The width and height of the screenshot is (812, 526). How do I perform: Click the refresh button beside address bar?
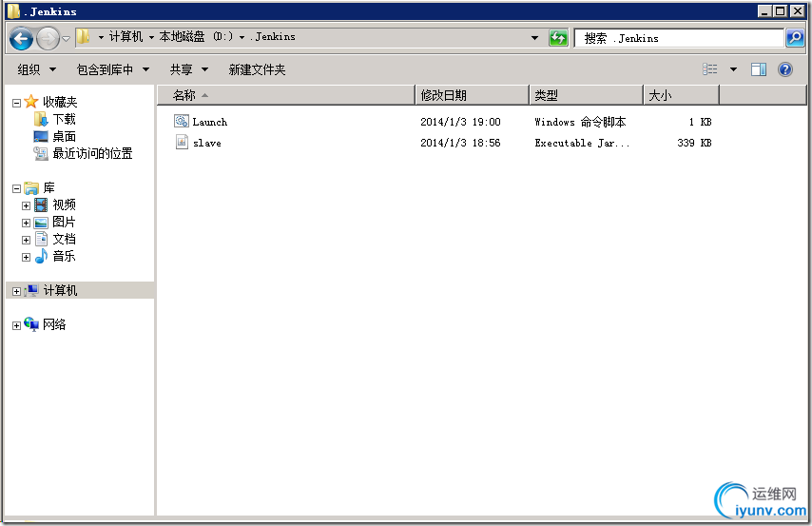tap(558, 38)
